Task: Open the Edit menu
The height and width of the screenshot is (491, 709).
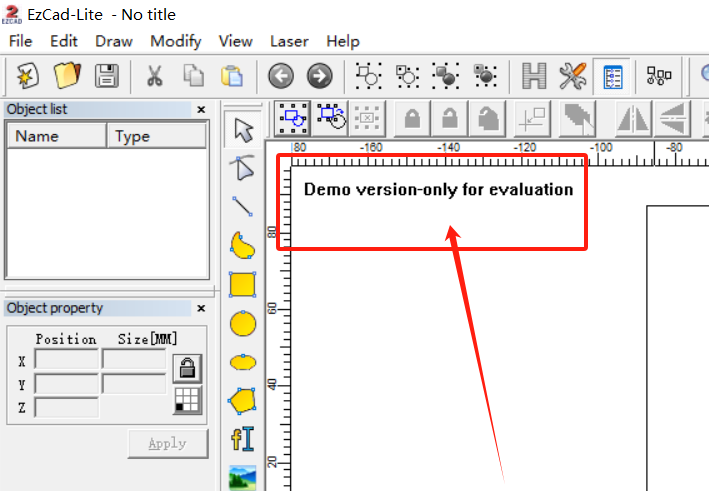Action: click(x=64, y=41)
